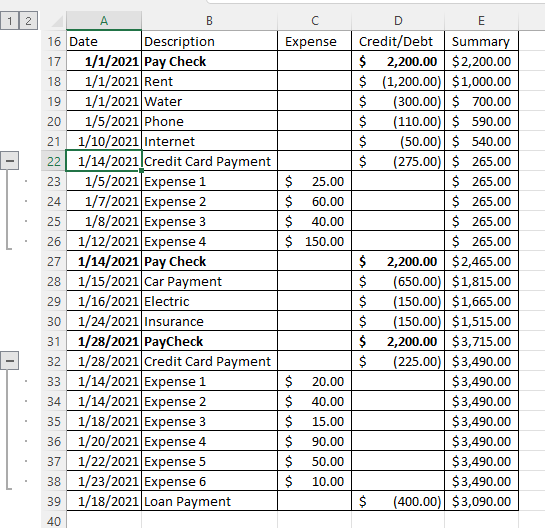The image size is (545, 528).
Task: Select the $3,090.00 summary cell
Action: click(x=481, y=501)
